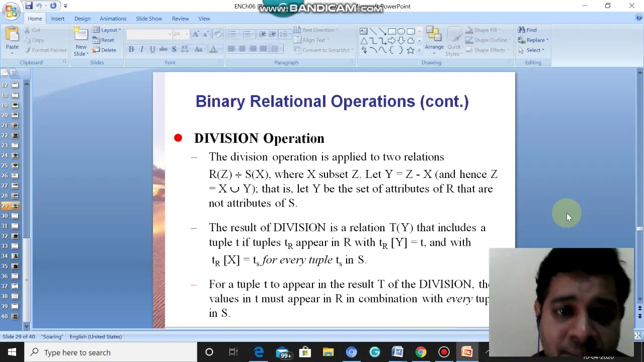Switch to the Slide Show tab

click(149, 19)
